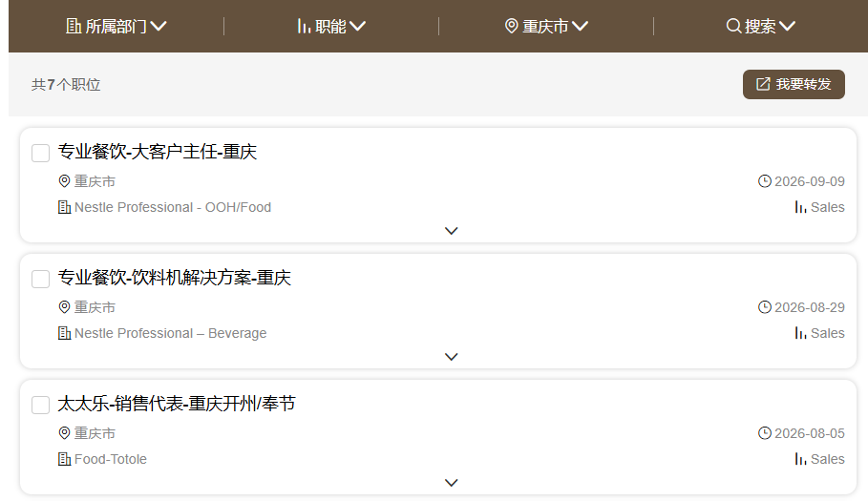Open job 专业餐饮-饮料机解决方案-重庆
The height and width of the screenshot is (501, 868).
[175, 278]
